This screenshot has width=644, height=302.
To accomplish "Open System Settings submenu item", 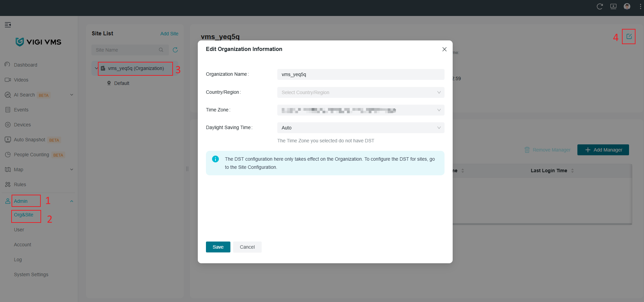I will click(31, 274).
